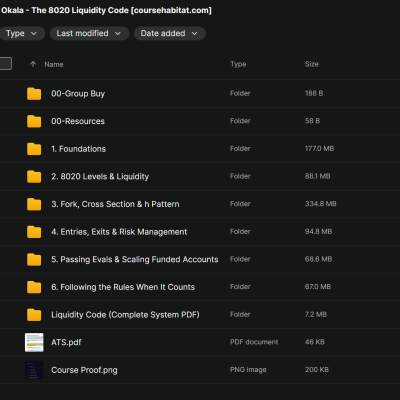Select 6. Following the Rules When It Counts
This screenshot has width=400, height=400.
coord(123,287)
